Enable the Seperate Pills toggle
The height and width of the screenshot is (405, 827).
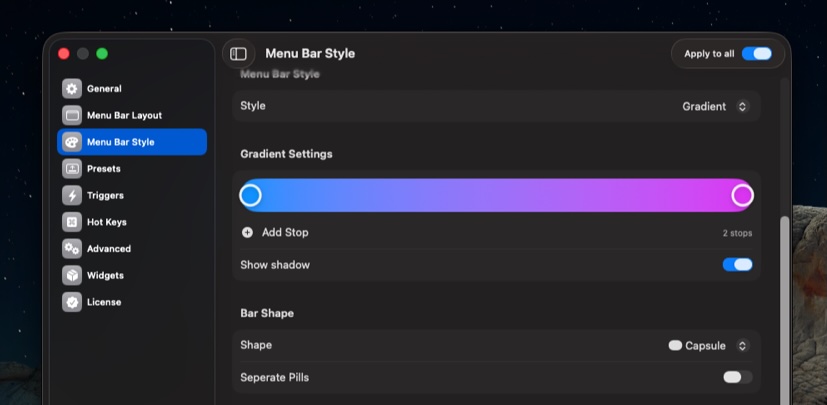click(737, 377)
